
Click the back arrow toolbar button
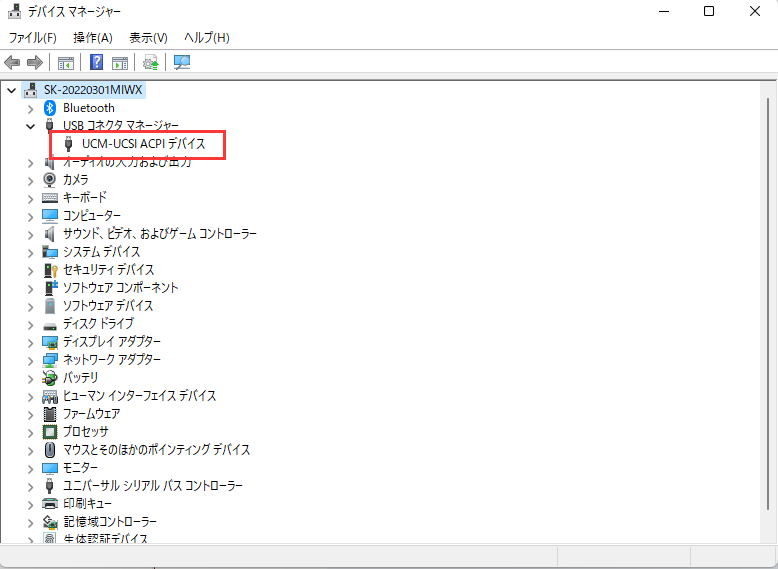tap(13, 63)
